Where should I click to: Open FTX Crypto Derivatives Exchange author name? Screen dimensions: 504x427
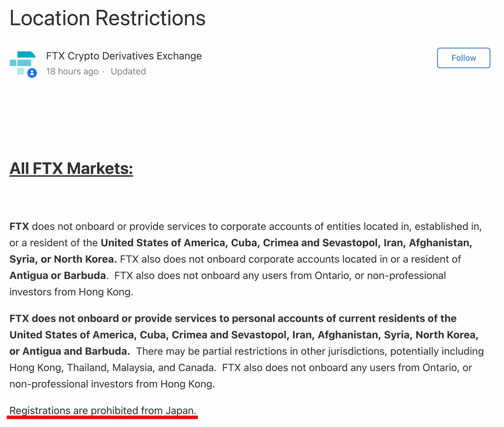tap(124, 56)
